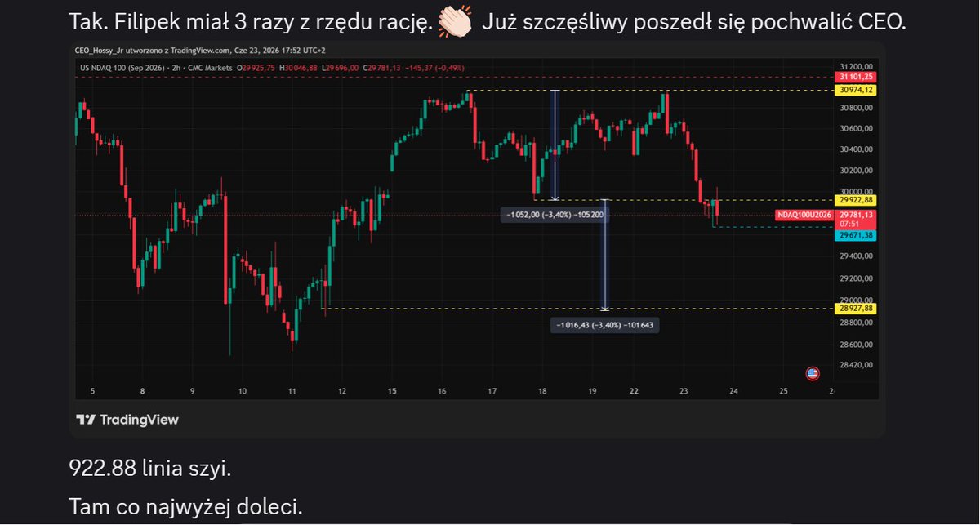Click the 29 400,00 price axis tick
The height and width of the screenshot is (525, 980).
click(856, 256)
